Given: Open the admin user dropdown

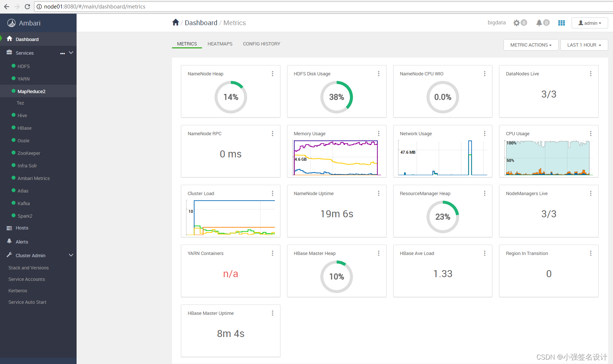Looking at the screenshot, I should [x=590, y=23].
